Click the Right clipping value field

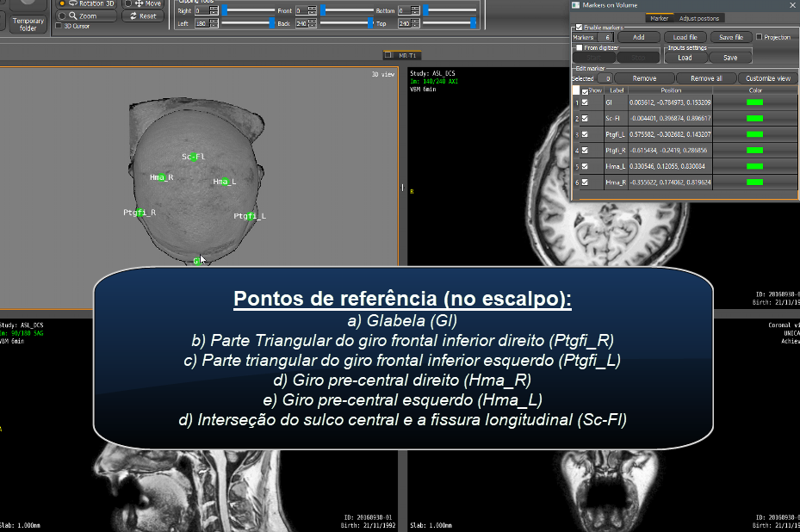202,10
